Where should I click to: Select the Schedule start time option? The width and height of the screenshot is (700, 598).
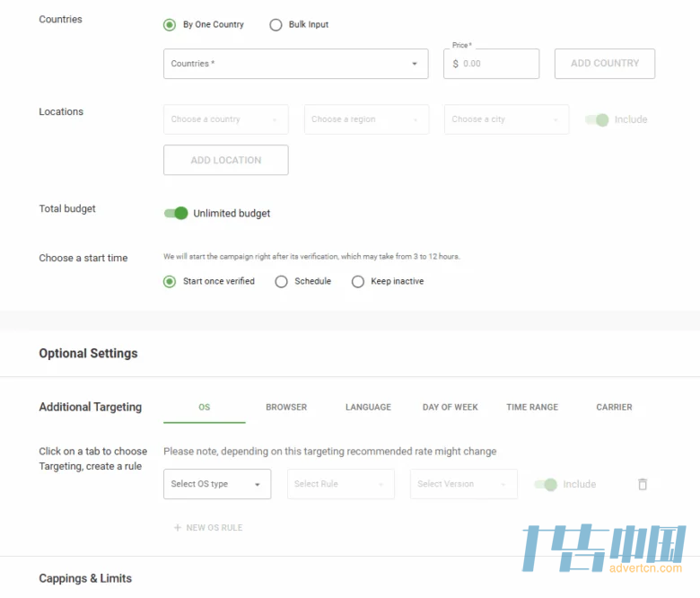(x=282, y=282)
